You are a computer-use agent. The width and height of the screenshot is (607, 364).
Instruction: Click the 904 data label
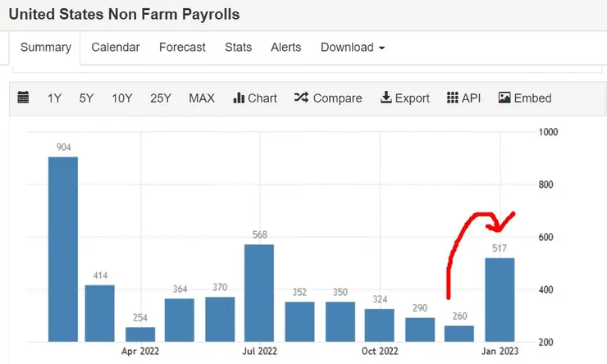[63, 147]
